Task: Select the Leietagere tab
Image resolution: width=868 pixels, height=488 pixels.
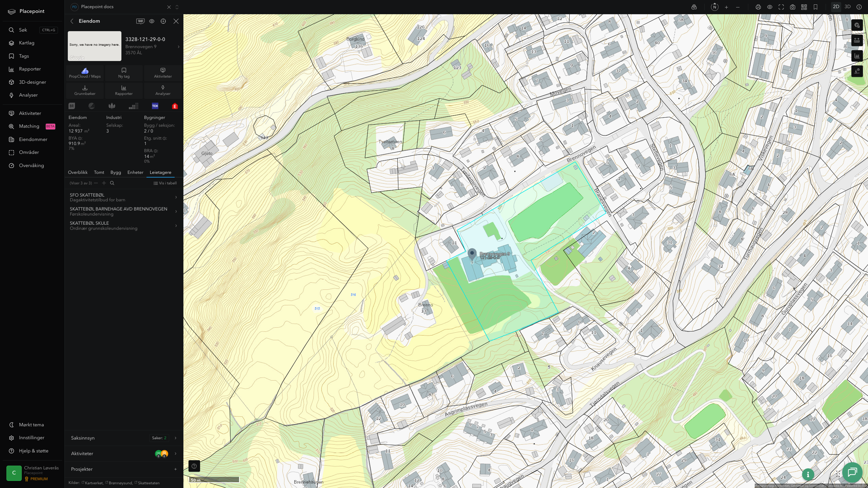Action: [160, 172]
